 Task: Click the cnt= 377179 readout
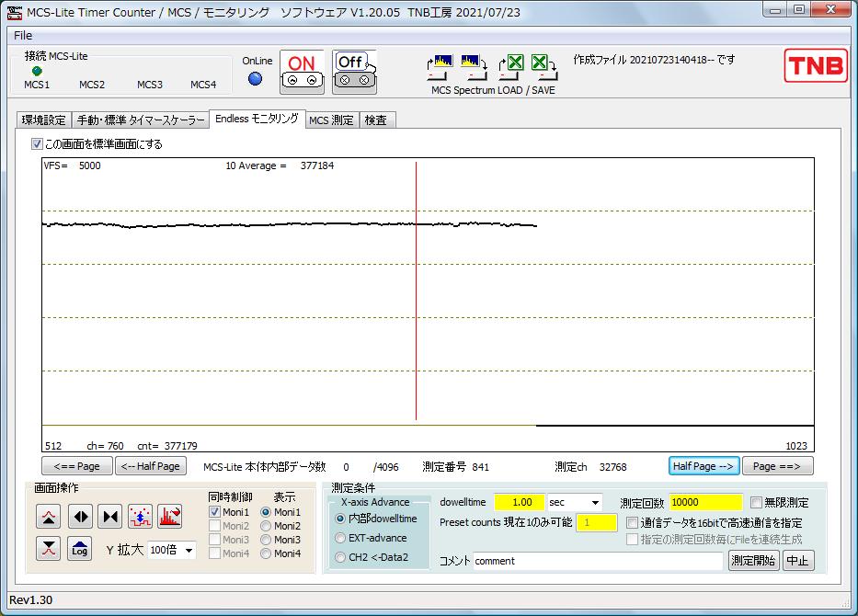pos(166,446)
